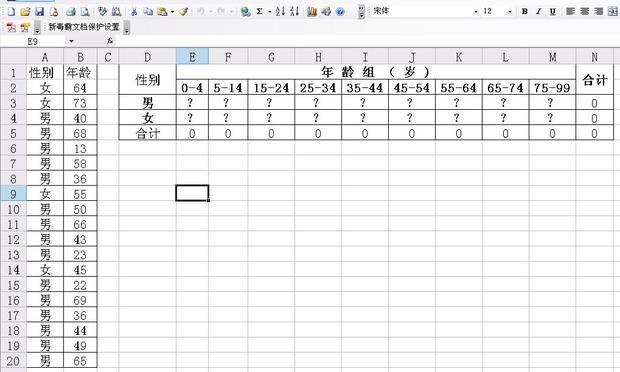
Task: Click the AutoSum sigma icon
Action: pos(259,12)
